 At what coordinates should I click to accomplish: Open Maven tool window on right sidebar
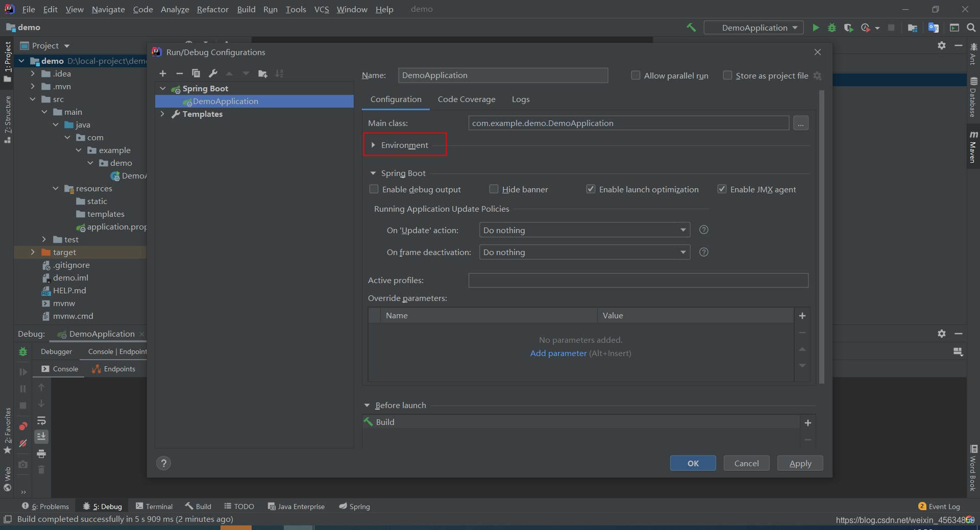[973, 147]
